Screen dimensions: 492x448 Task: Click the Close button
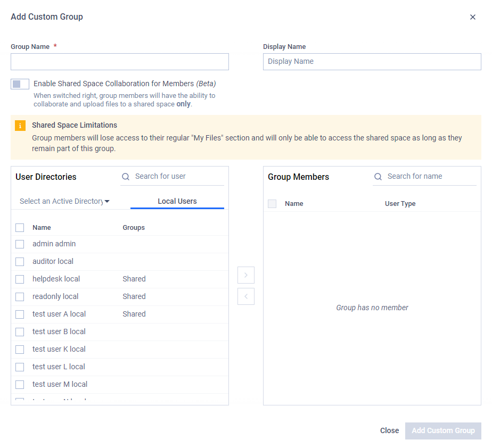click(389, 430)
